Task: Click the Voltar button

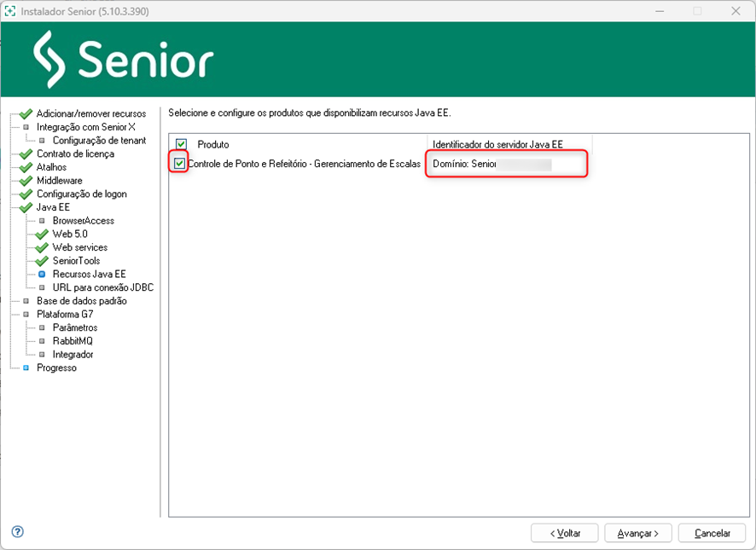Action: click(x=565, y=533)
